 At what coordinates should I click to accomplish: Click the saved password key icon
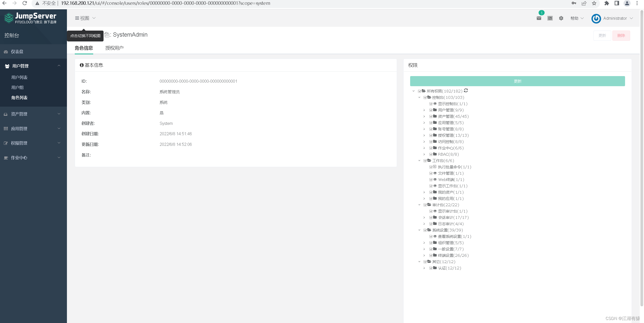574,3
